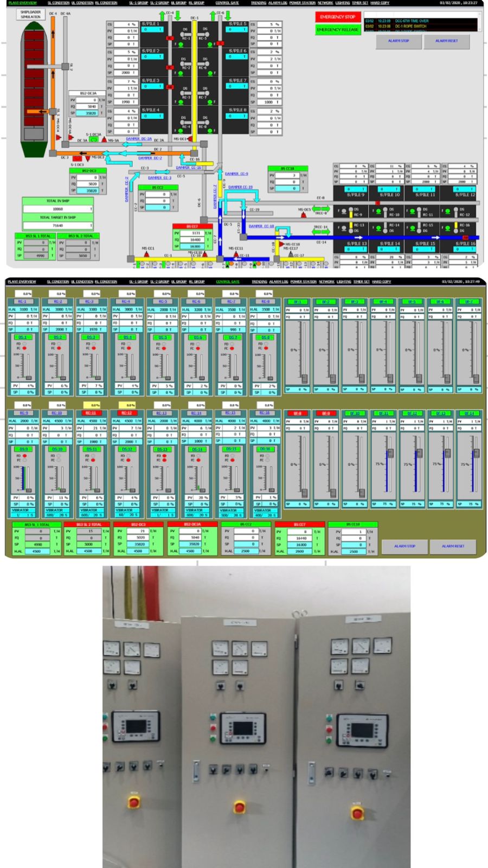Toggle the FO indicator under DS-9
This screenshot has height=868, width=488.
coord(24,456)
